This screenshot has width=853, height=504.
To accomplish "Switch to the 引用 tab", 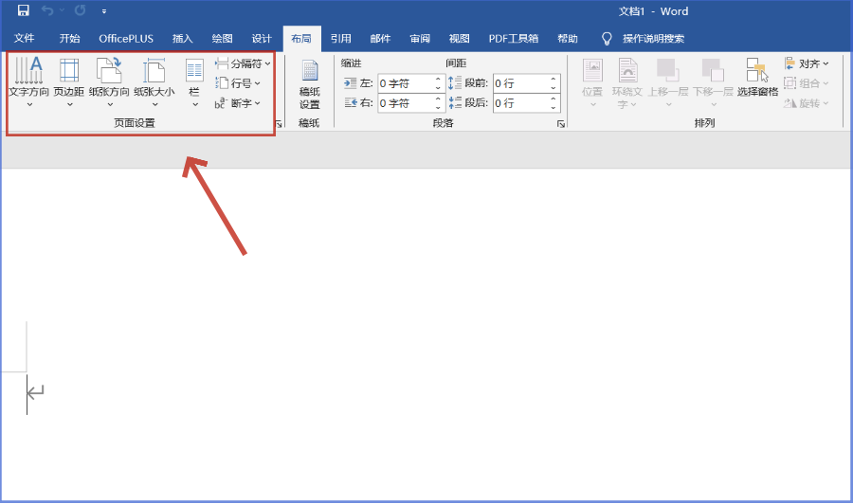I will click(340, 39).
